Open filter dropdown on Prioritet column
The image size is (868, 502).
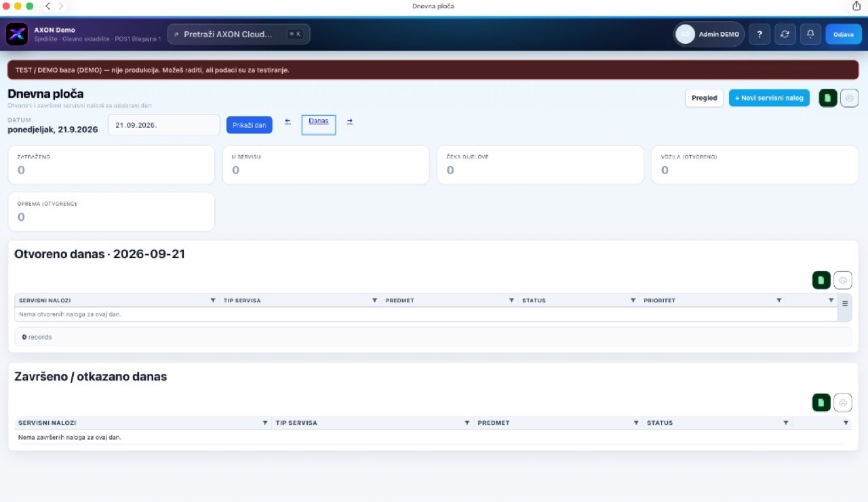click(x=778, y=300)
